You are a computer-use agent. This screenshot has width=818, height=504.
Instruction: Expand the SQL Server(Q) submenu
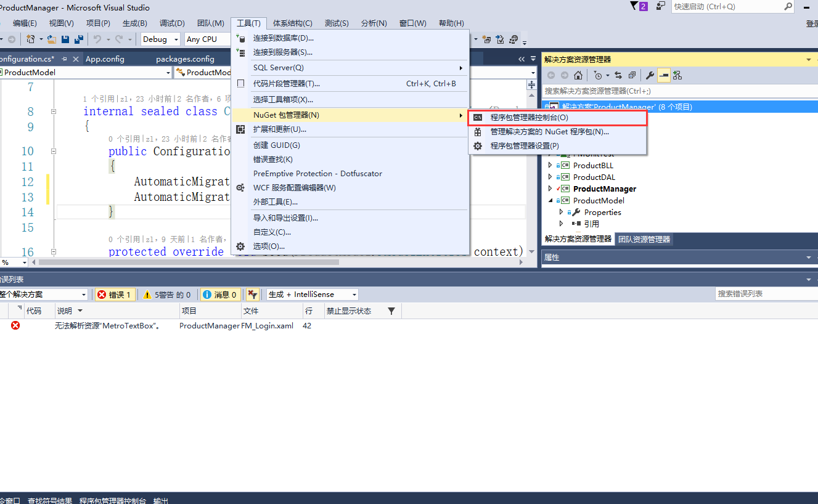coord(350,68)
